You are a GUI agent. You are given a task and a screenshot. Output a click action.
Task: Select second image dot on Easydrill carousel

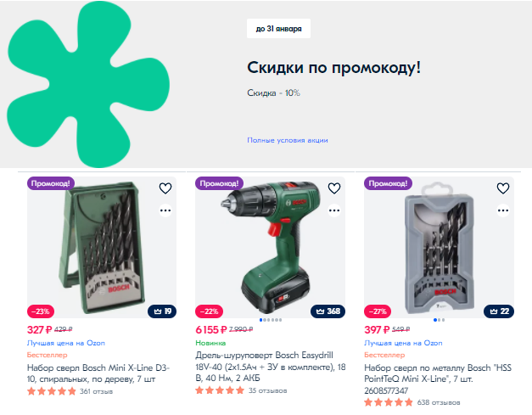[x=265, y=320]
